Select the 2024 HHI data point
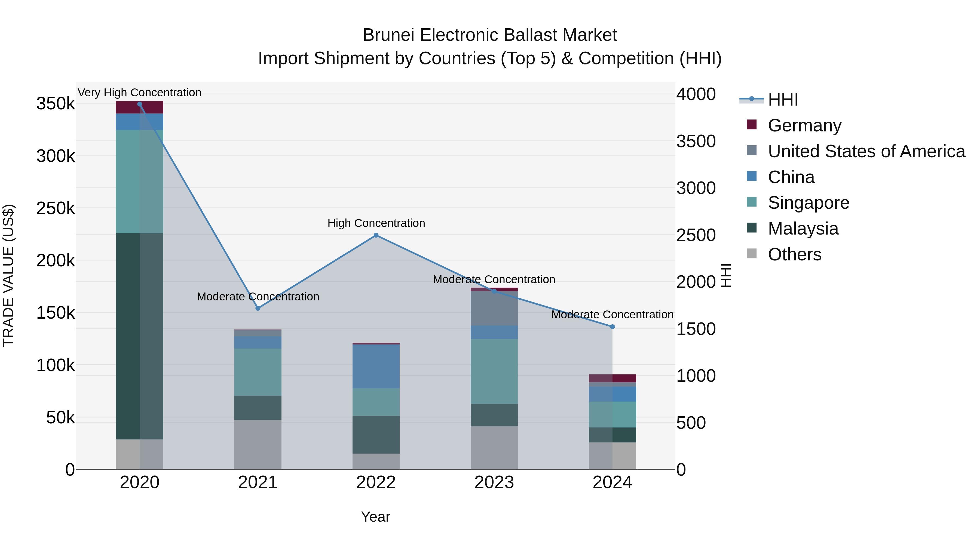This screenshot has height=551, width=980. coord(612,327)
